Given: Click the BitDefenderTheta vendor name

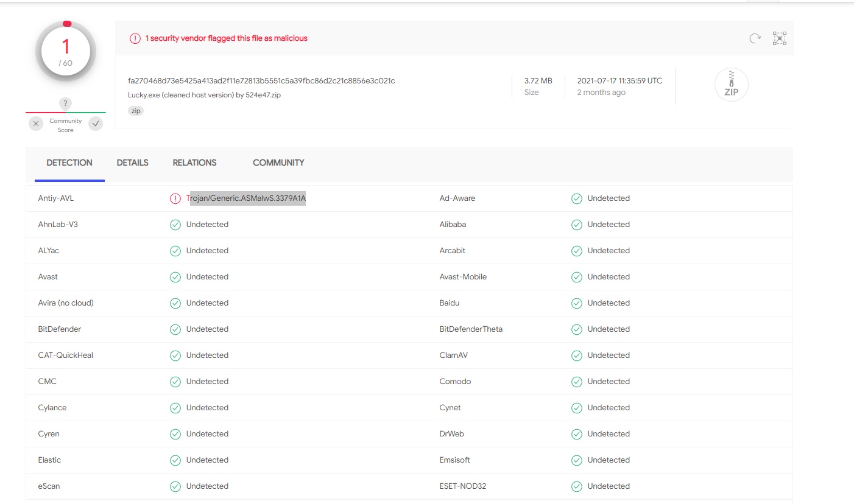Looking at the screenshot, I should coord(471,329).
